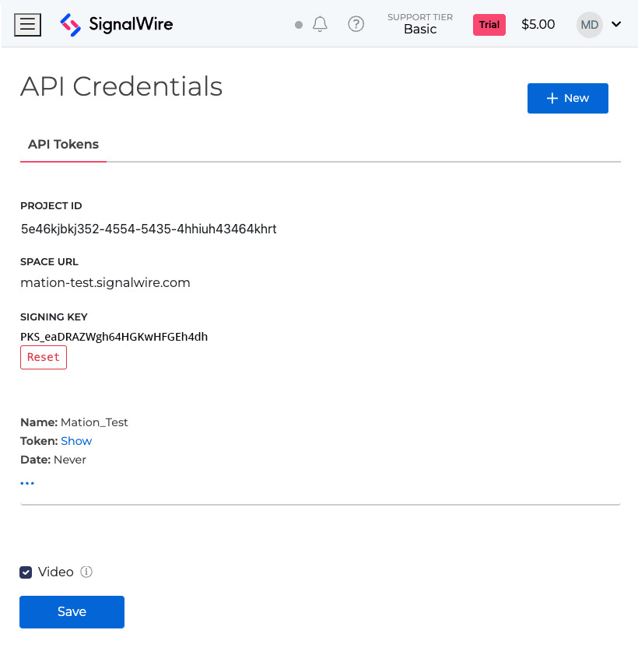Click the Trial badge
Image resolution: width=638 pixels, height=672 pixels.
pyautogui.click(x=489, y=25)
